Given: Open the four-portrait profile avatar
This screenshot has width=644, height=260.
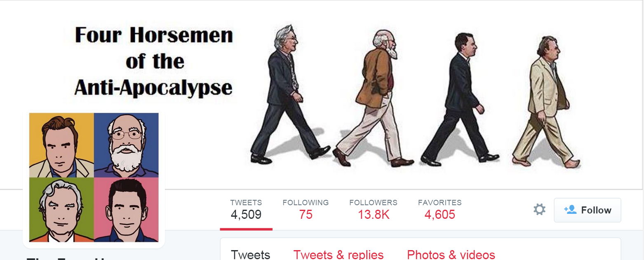Looking at the screenshot, I should [94, 177].
